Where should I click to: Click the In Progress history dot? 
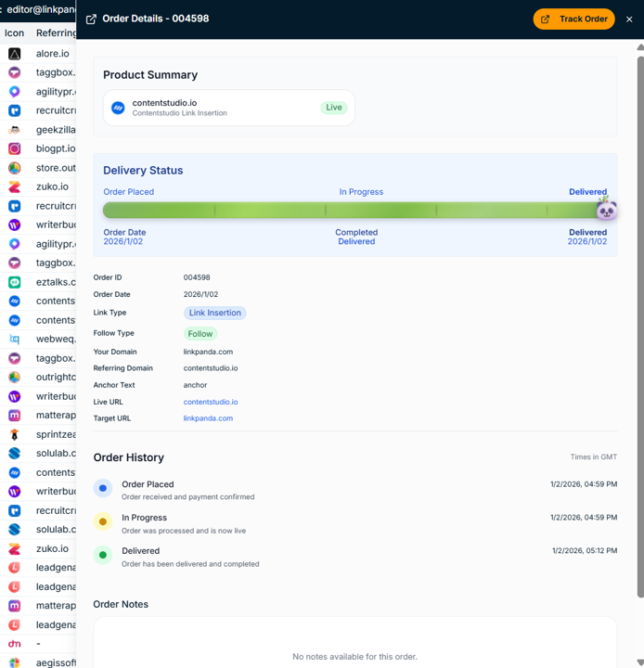[103, 521]
